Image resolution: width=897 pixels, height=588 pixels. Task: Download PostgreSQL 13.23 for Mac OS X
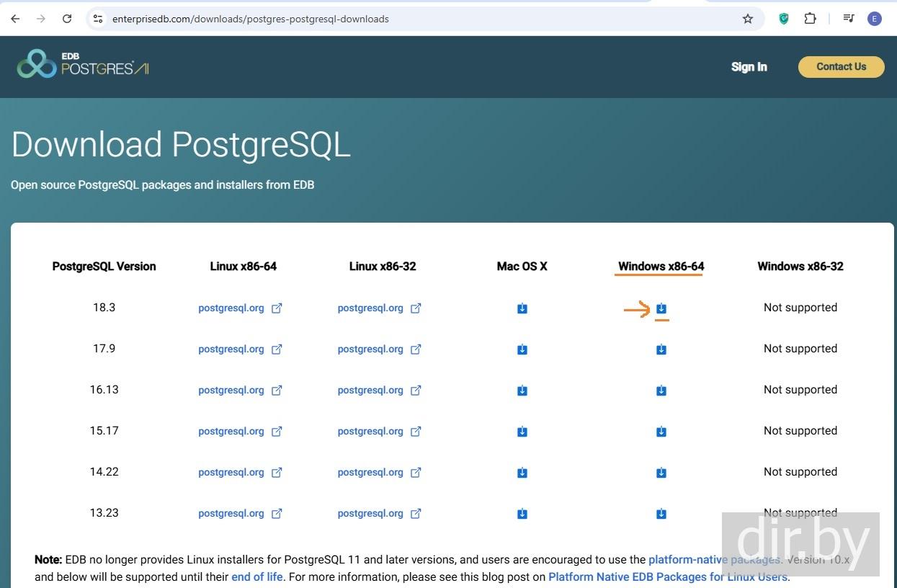click(522, 514)
